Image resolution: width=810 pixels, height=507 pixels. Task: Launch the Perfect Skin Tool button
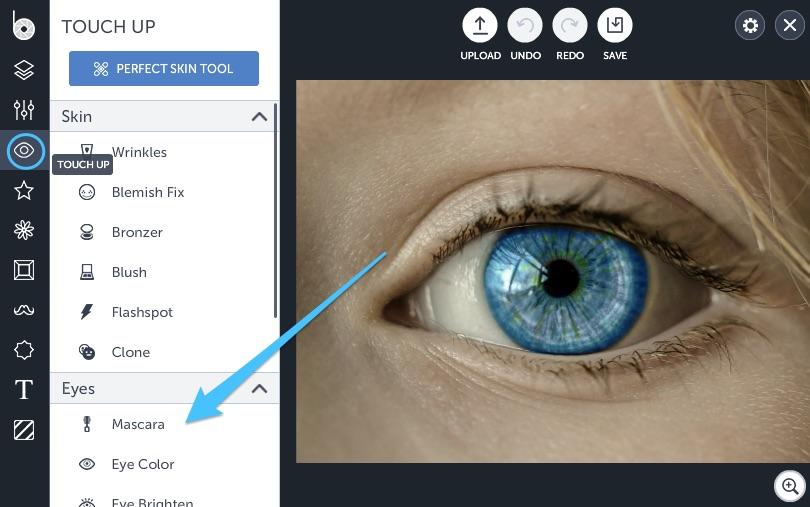tap(164, 68)
